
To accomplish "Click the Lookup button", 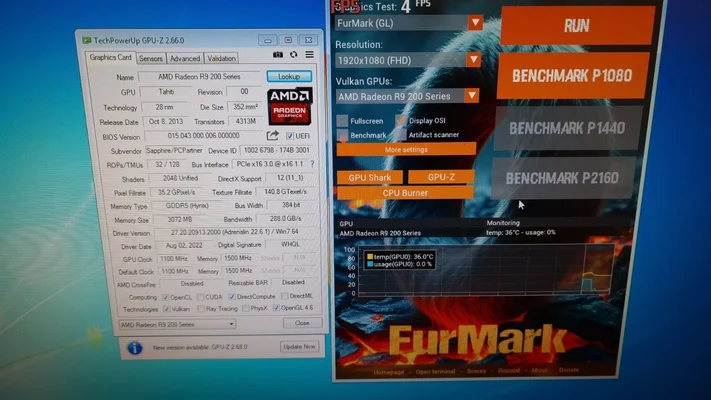I will [x=289, y=76].
